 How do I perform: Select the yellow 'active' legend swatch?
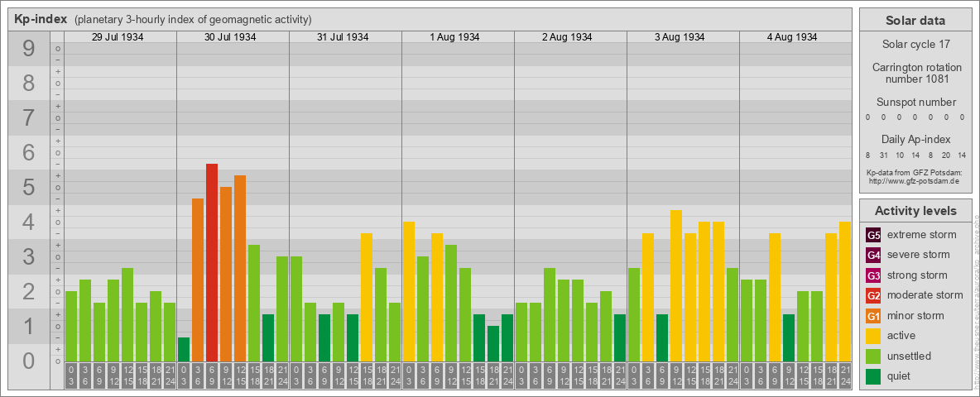873,336
